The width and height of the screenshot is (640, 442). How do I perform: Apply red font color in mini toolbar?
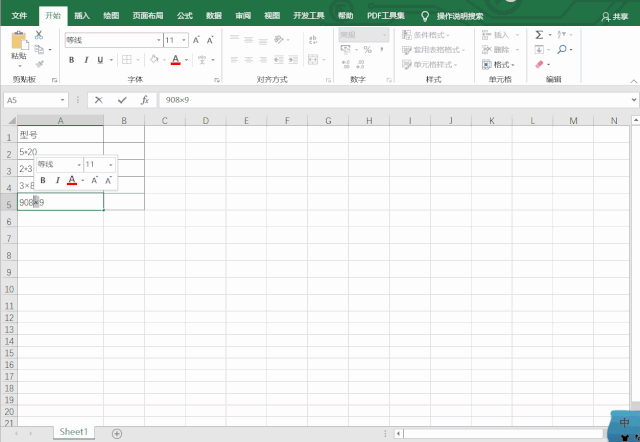[72, 180]
